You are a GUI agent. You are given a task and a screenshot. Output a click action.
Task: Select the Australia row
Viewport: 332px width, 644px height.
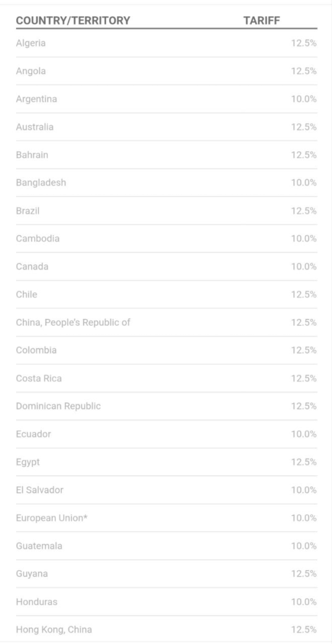(167, 127)
